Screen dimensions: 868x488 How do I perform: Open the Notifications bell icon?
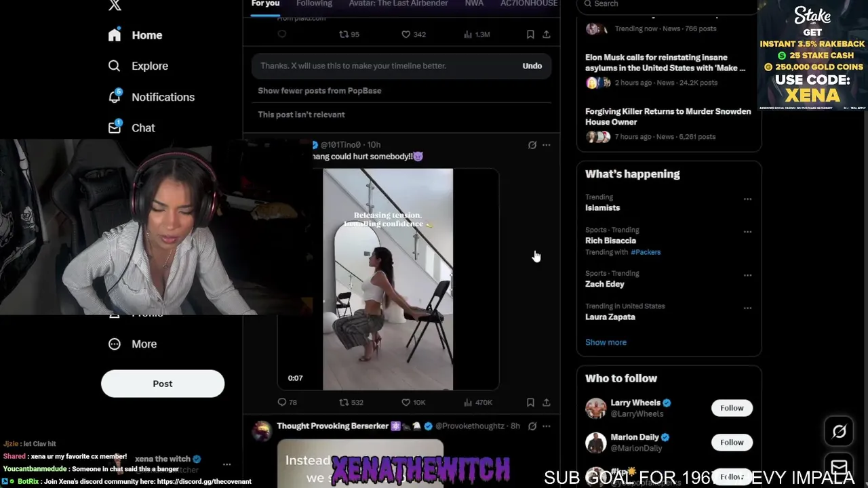(115, 97)
